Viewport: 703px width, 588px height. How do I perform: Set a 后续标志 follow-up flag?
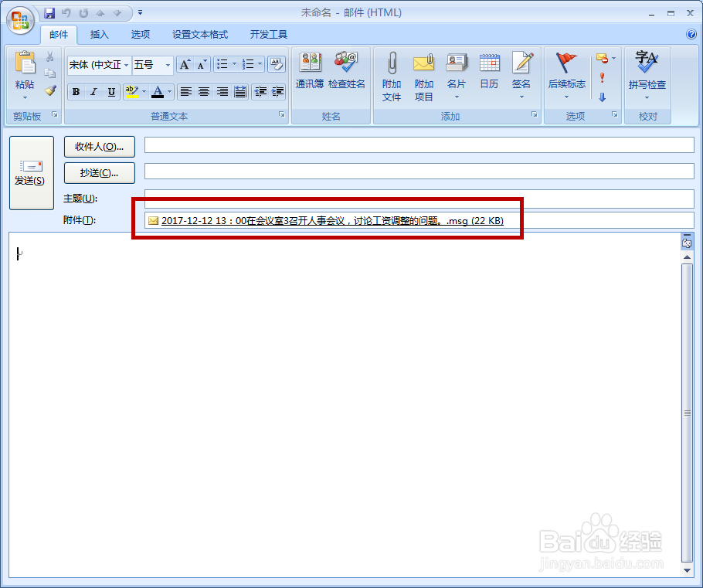point(567,76)
